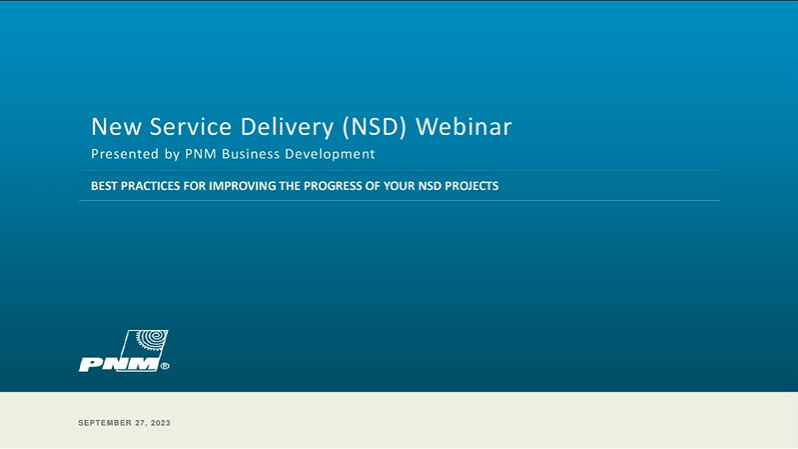798x449 pixels.
Task: Click the horizontal divider line below the tagline
Action: click(399, 201)
